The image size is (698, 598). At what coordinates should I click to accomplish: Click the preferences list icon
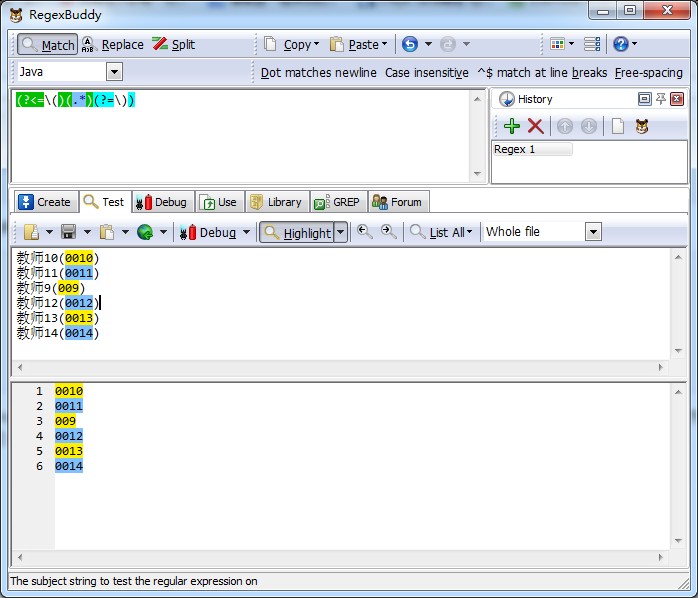[x=592, y=44]
